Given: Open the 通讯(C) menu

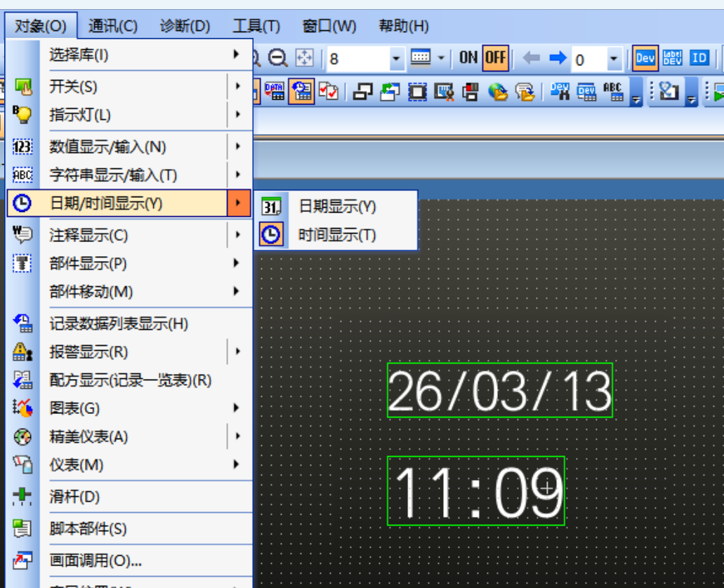Looking at the screenshot, I should coord(113,27).
